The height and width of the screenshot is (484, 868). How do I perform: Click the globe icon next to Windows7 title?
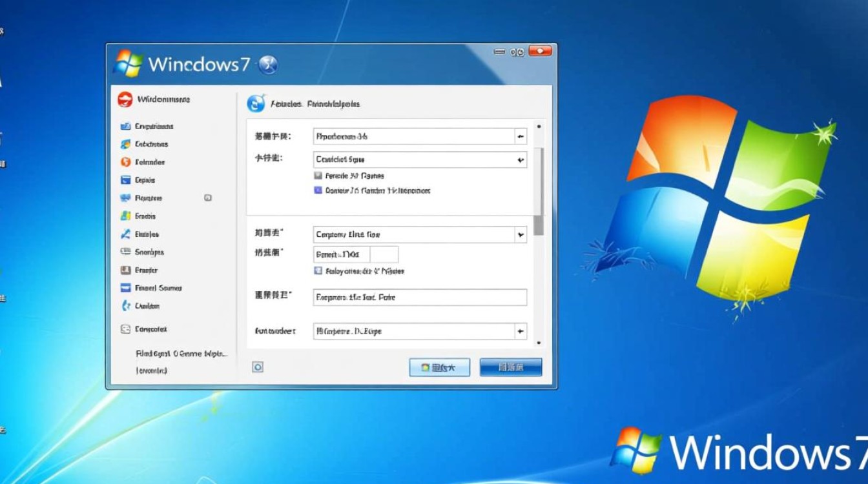click(267, 65)
